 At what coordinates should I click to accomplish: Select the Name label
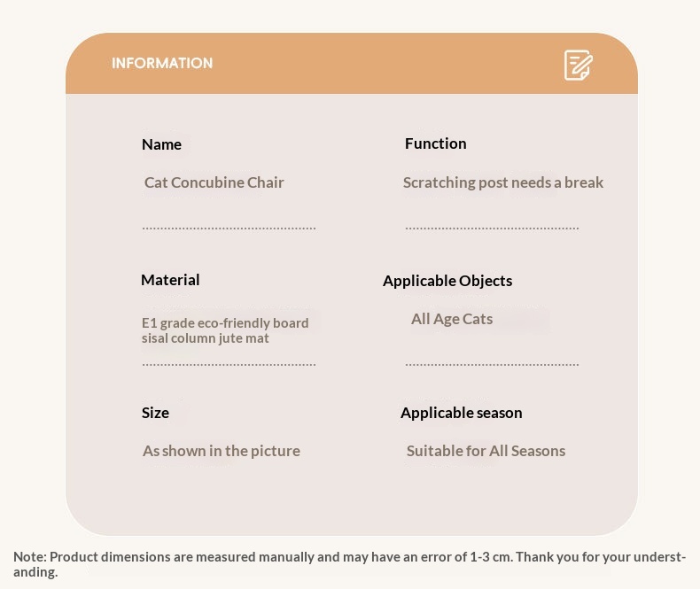tap(161, 144)
